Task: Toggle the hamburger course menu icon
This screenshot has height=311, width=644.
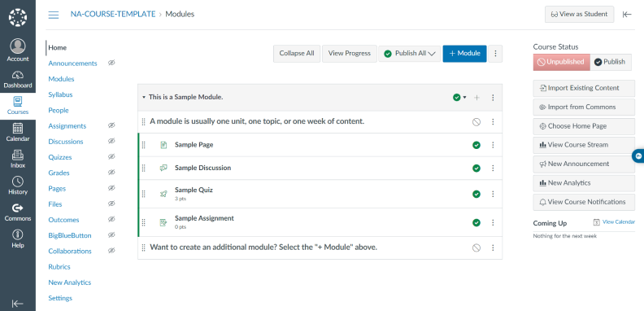Action: 54,15
